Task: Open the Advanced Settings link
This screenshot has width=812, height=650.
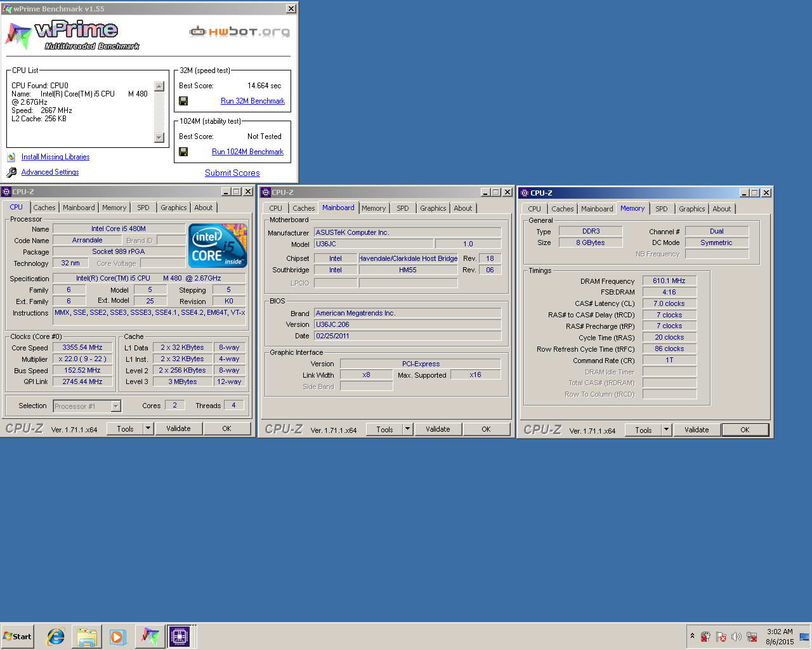Action: click(x=50, y=172)
